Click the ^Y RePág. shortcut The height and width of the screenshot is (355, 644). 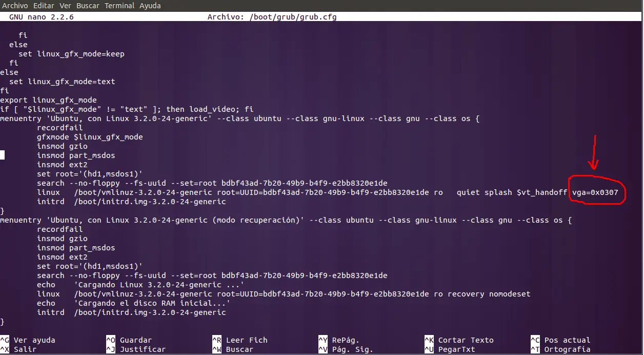click(339, 340)
